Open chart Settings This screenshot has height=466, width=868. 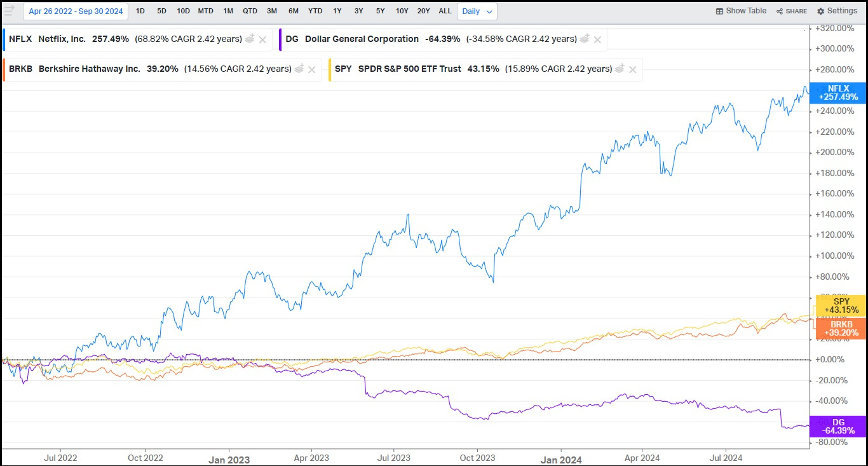click(x=837, y=11)
